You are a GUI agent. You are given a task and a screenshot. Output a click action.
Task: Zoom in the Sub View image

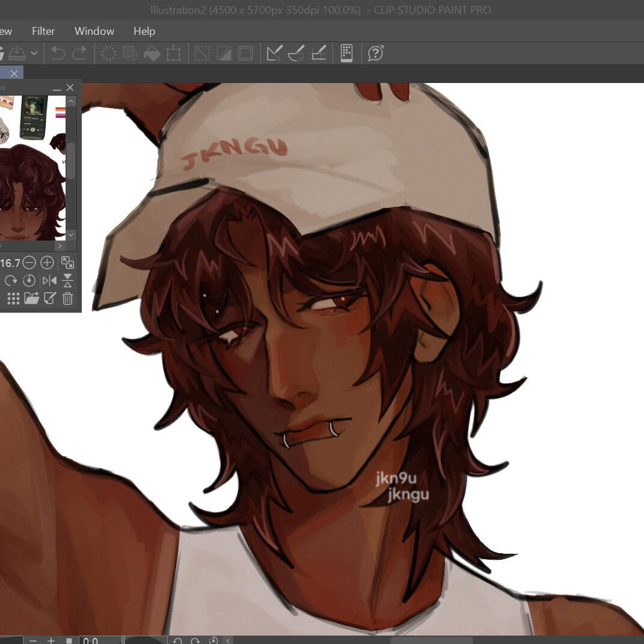tap(47, 263)
